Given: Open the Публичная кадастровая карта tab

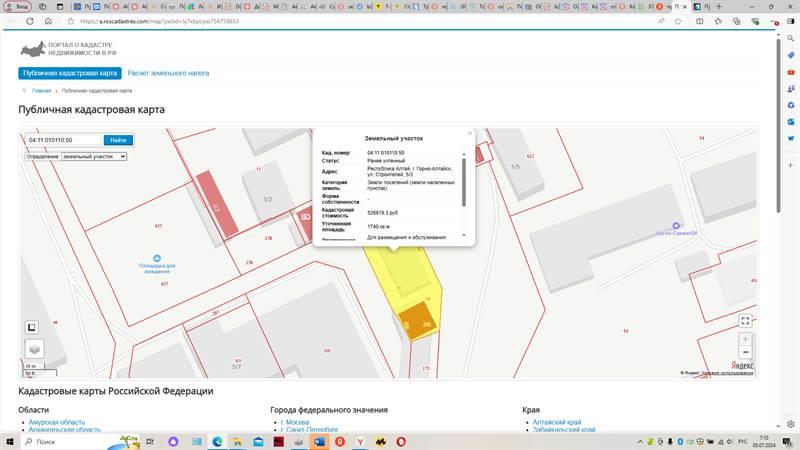Looking at the screenshot, I should tap(70, 73).
